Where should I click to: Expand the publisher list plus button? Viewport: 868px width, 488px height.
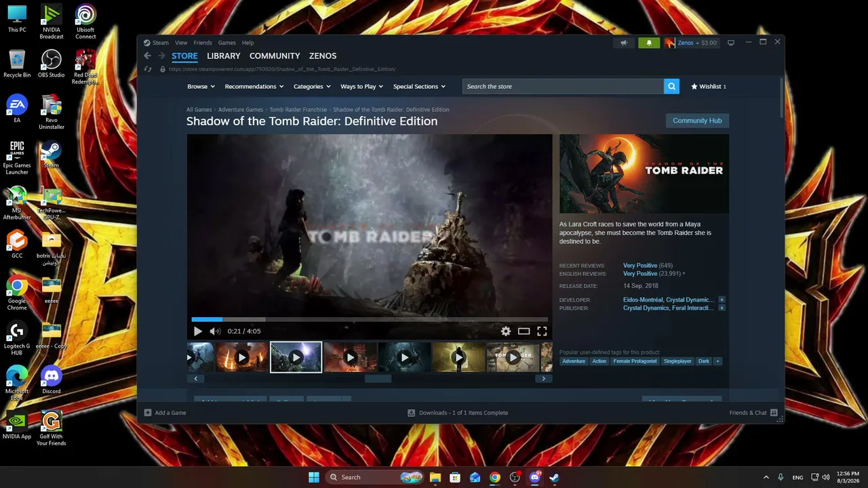click(722, 308)
